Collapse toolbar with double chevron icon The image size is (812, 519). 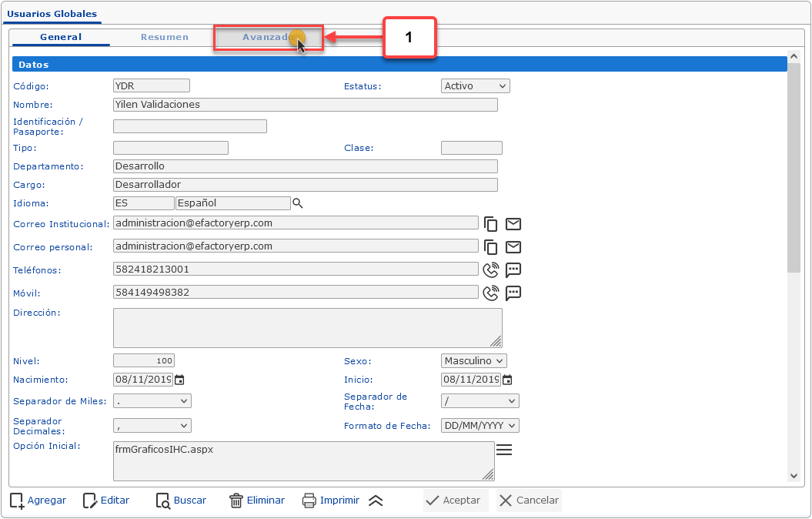(376, 501)
